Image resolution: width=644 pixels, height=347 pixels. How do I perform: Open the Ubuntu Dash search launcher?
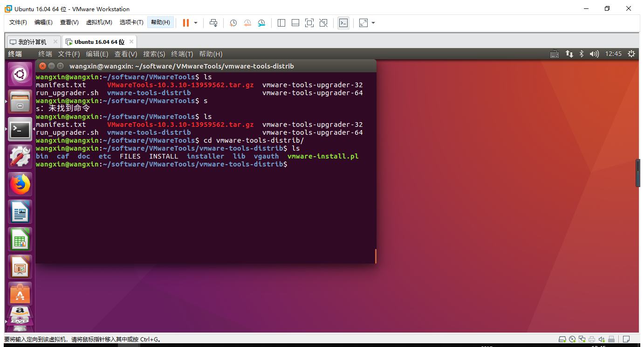pos(20,74)
